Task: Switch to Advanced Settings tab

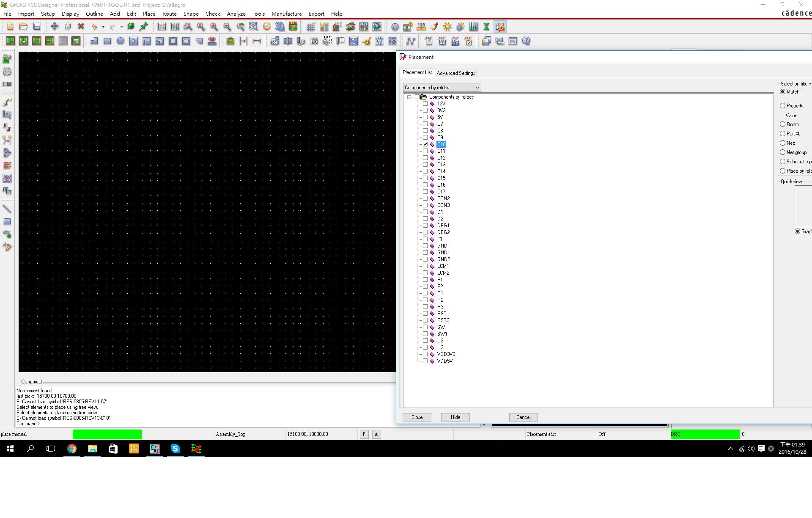Action: [x=455, y=73]
